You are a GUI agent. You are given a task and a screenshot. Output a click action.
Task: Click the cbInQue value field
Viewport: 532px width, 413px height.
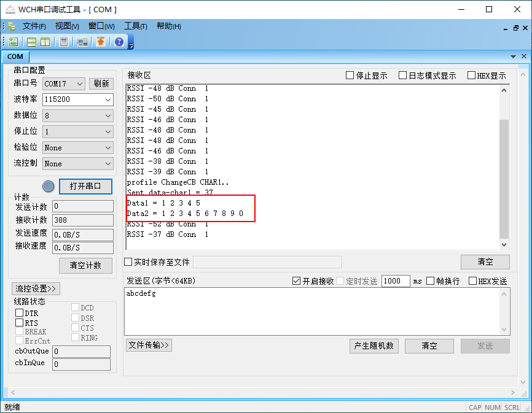tap(82, 364)
